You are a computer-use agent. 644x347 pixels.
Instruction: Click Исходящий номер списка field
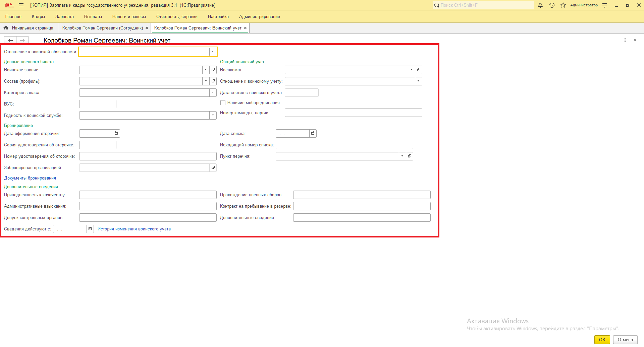click(x=344, y=145)
